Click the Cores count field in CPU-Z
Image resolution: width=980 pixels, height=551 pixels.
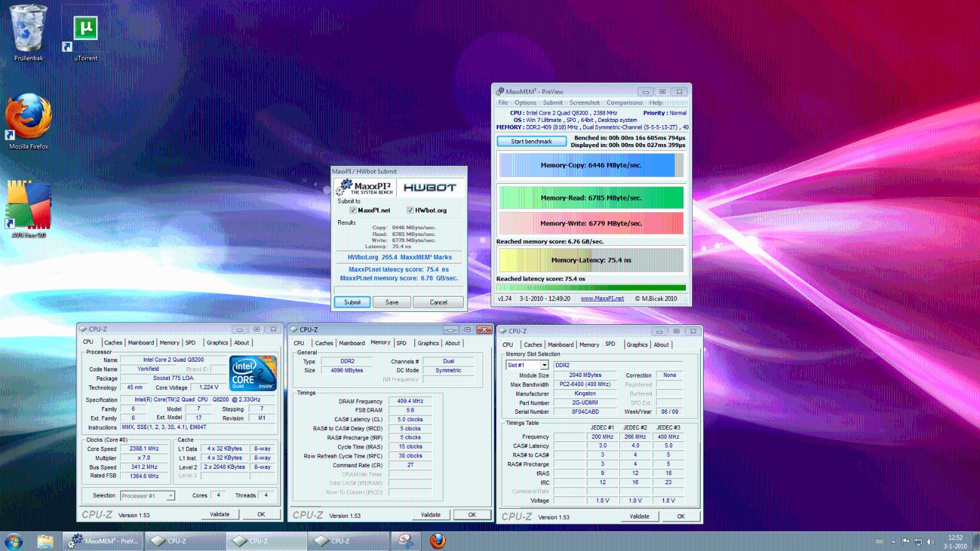pyautogui.click(x=218, y=495)
